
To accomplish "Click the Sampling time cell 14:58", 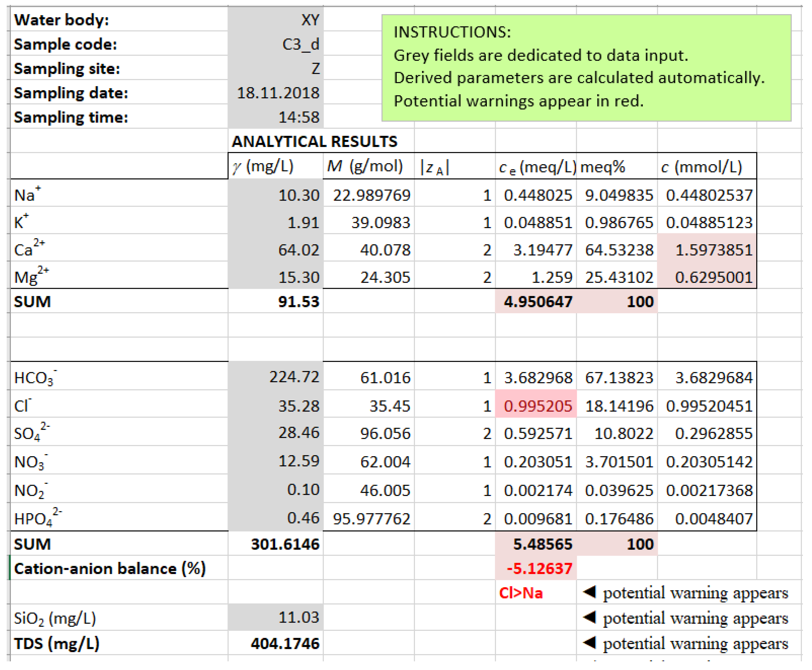I will 275,117.
